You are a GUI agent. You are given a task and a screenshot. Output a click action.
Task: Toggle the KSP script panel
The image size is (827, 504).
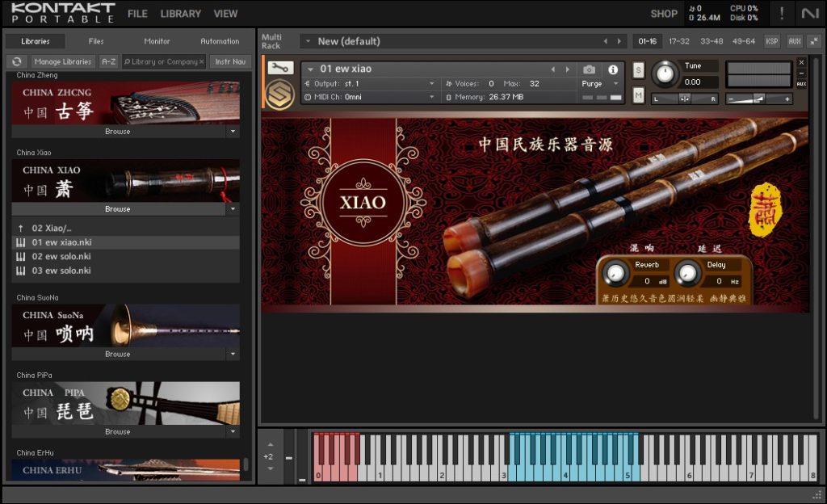point(771,41)
